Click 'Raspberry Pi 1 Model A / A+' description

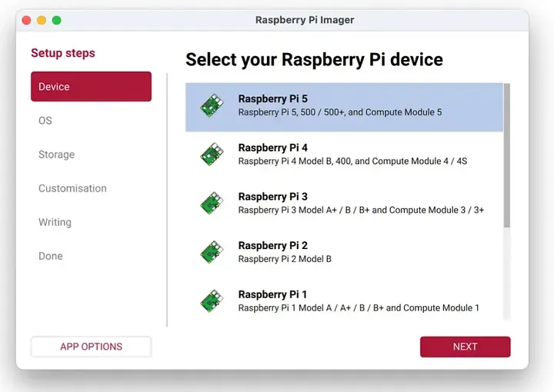(359, 307)
